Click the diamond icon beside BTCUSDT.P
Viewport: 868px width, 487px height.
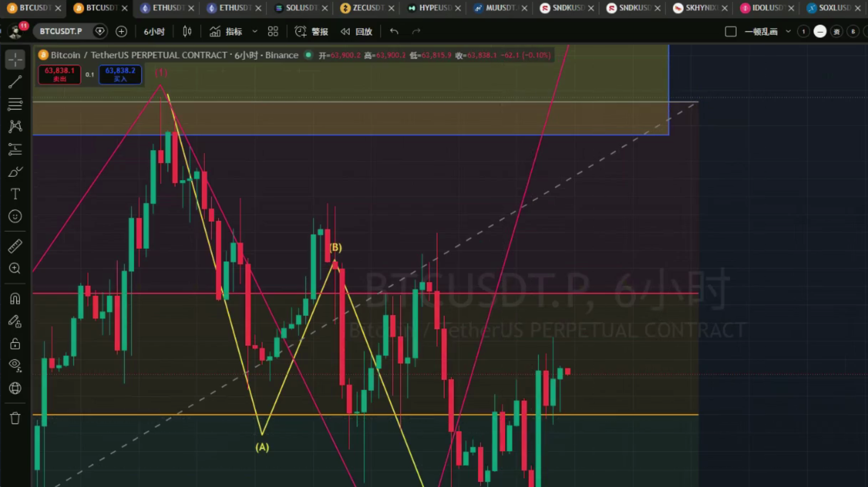[x=100, y=31]
